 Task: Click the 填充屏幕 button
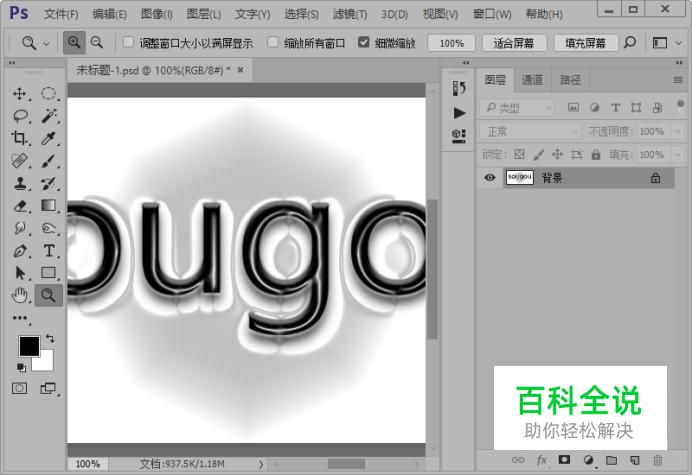pyautogui.click(x=586, y=43)
